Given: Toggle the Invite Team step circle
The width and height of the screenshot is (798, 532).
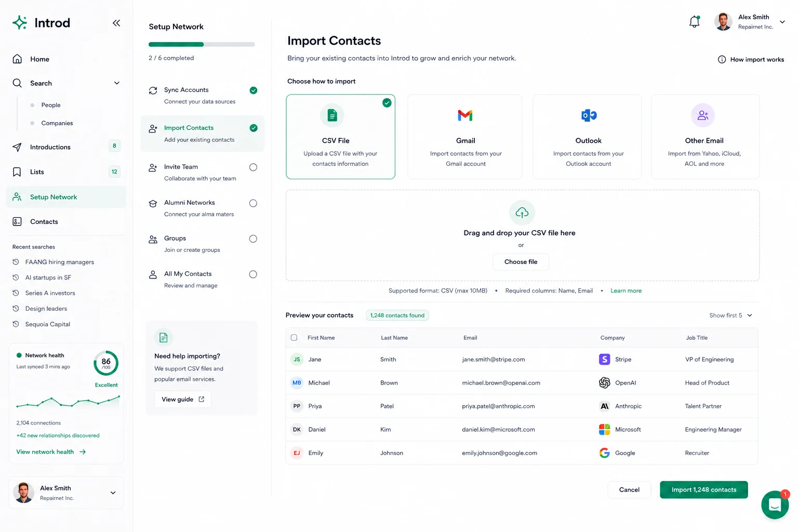Looking at the screenshot, I should click(x=253, y=167).
